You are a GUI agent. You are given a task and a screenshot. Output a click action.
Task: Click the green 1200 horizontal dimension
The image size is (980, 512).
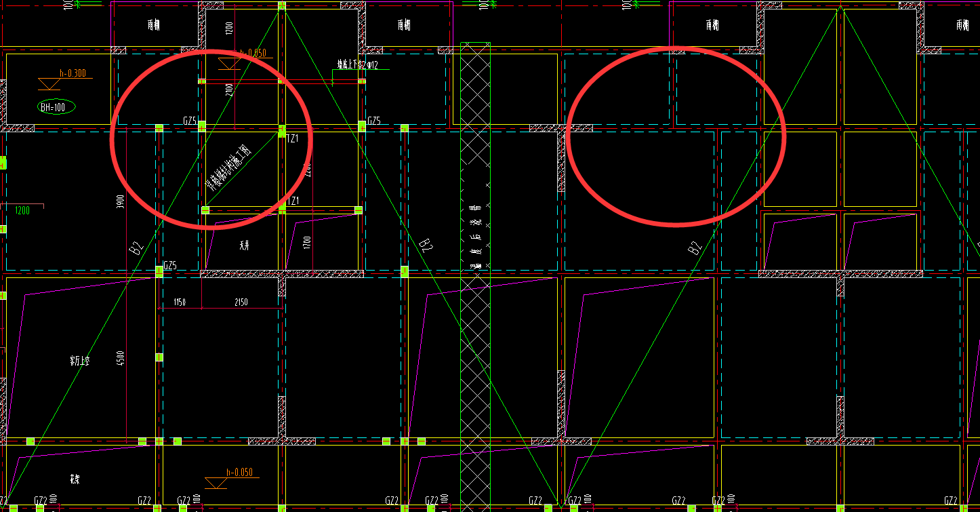22,211
